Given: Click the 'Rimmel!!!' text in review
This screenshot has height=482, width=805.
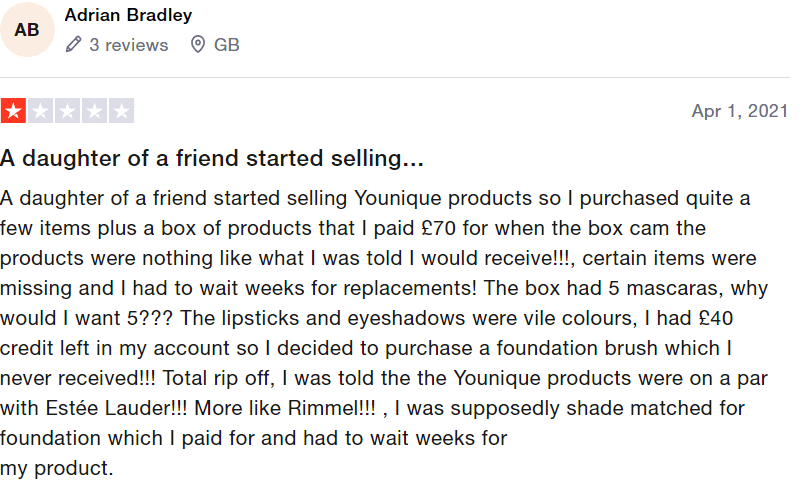Looking at the screenshot, I should [331, 408].
